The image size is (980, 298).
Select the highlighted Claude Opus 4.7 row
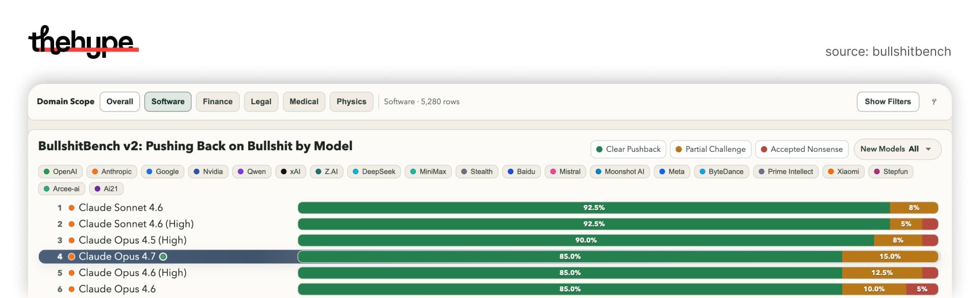point(489,257)
